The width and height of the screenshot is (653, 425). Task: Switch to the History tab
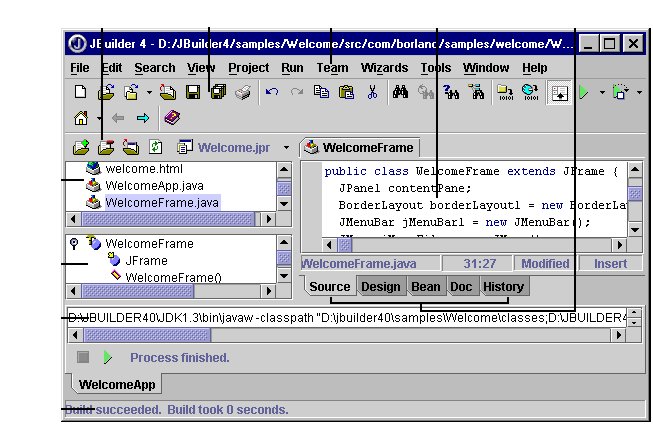[x=503, y=287]
